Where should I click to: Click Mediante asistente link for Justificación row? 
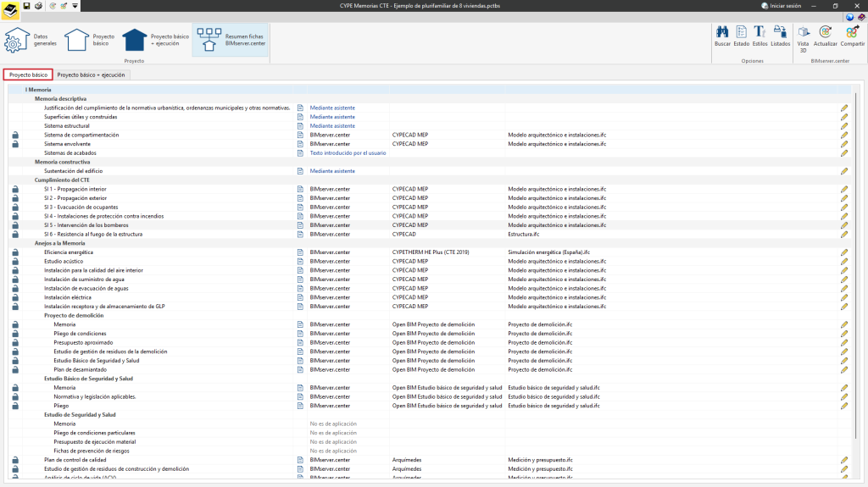click(332, 108)
